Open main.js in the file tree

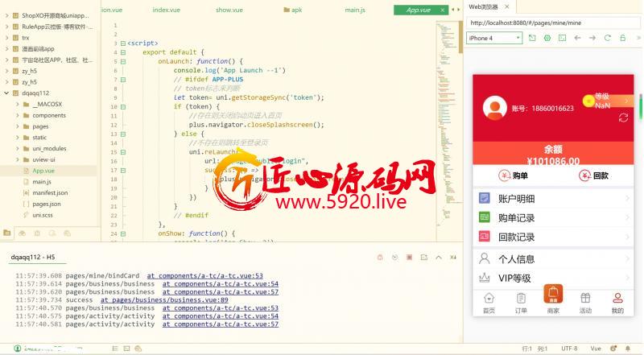click(x=42, y=182)
